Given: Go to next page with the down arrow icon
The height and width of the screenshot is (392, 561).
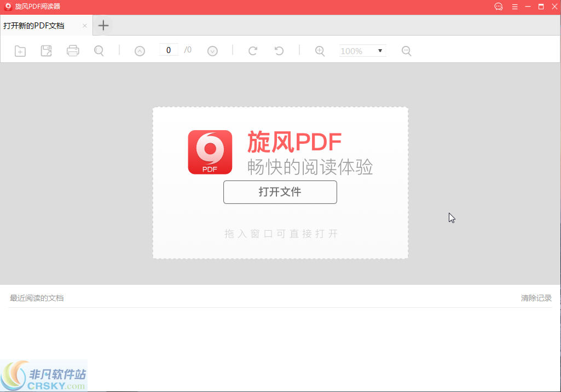Looking at the screenshot, I should pyautogui.click(x=212, y=51).
